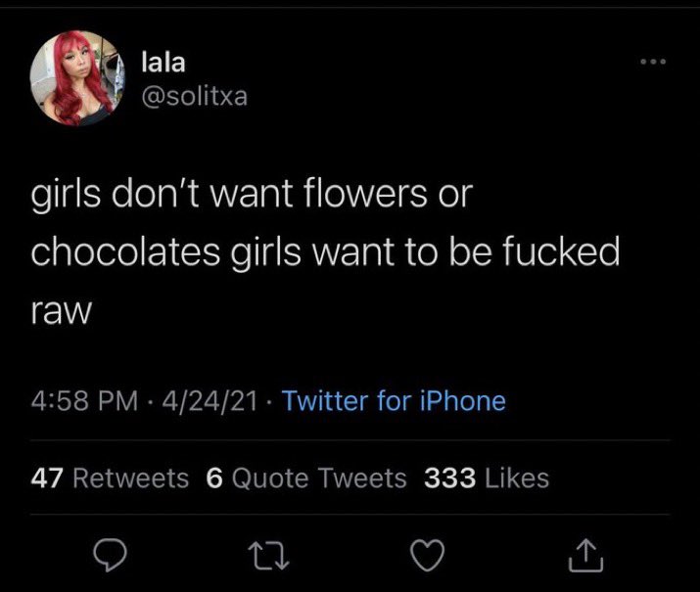Viewport: 700px width, 592px height.
Task: View the 6 Quote Tweets list
Action: click(306, 478)
